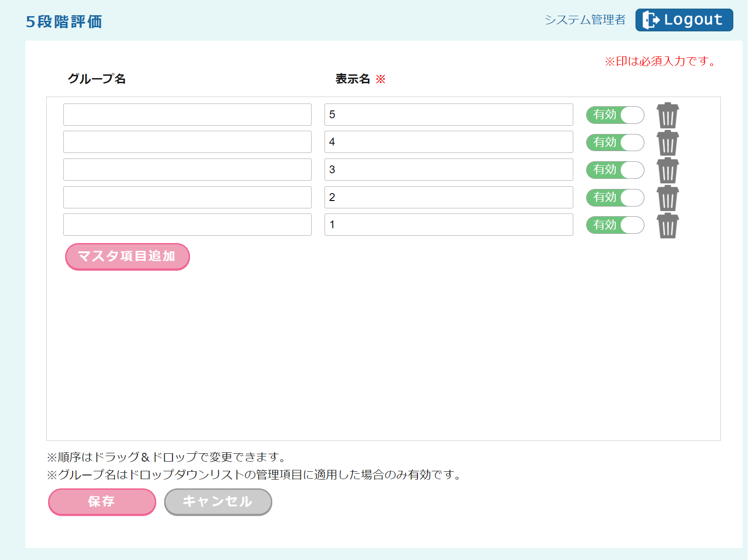
Task: Select the display name field containing 3
Action: pyautogui.click(x=448, y=170)
